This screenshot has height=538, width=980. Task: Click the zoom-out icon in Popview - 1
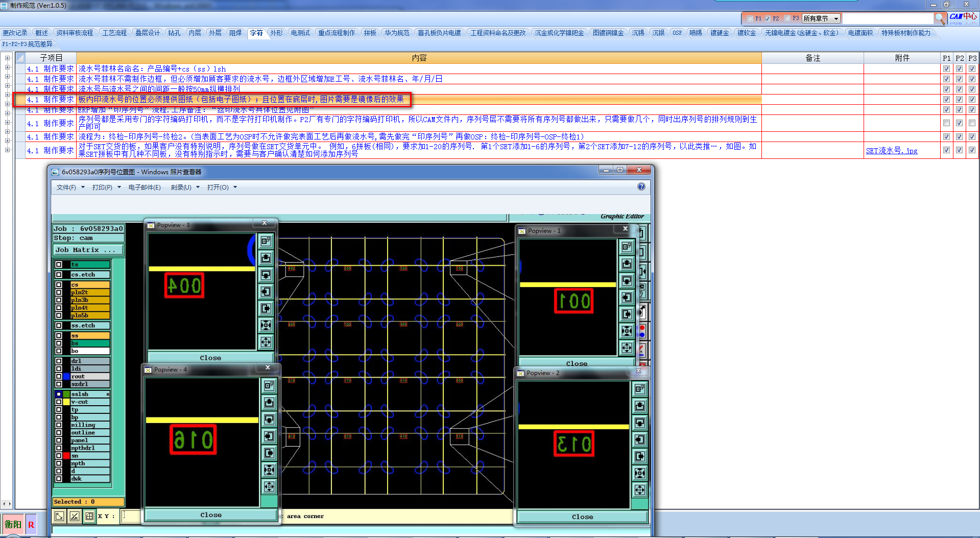[x=627, y=348]
